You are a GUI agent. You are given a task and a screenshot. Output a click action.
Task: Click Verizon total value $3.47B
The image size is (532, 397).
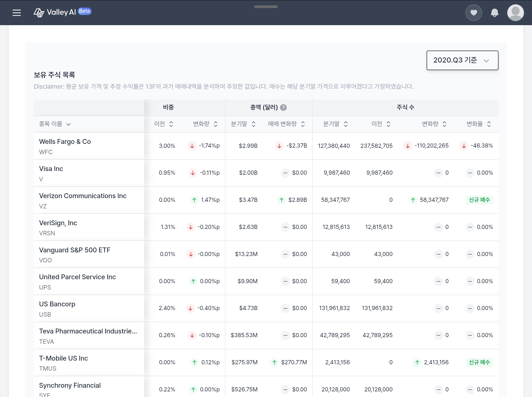248,200
